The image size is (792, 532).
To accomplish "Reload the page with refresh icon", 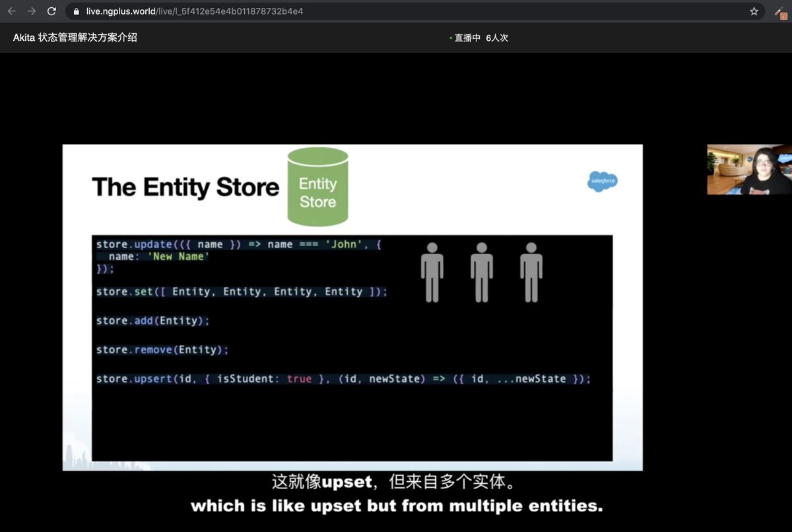I will click(51, 11).
